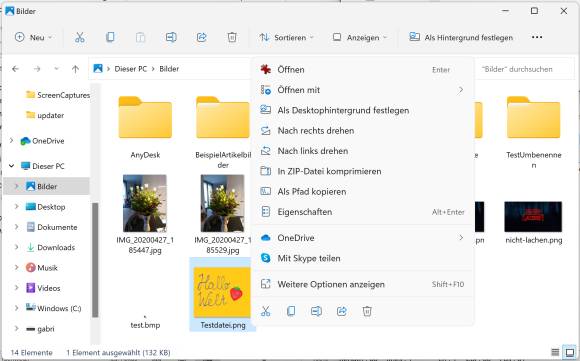Image resolution: width=580 pixels, height=361 pixels.
Task: Choose Nach rechts drehen
Action: [x=362, y=131]
